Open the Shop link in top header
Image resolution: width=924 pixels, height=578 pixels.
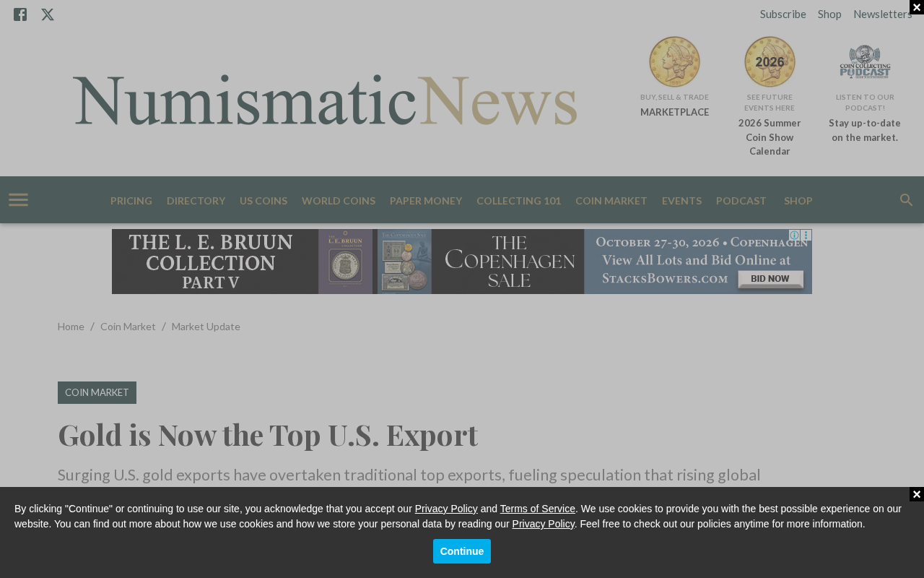[x=829, y=14]
